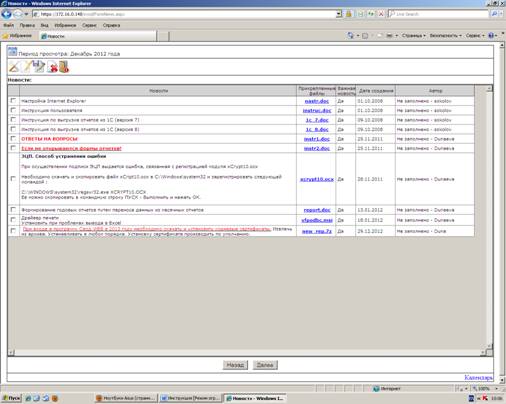The width and height of the screenshot is (506, 404).
Task: Open the xcrypt10.ocx attached file link
Action: tap(317, 179)
